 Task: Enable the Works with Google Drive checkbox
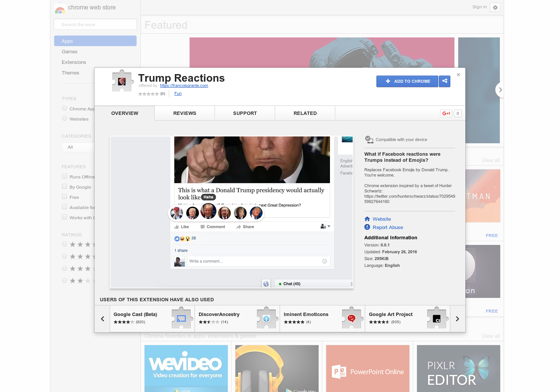coord(65,217)
